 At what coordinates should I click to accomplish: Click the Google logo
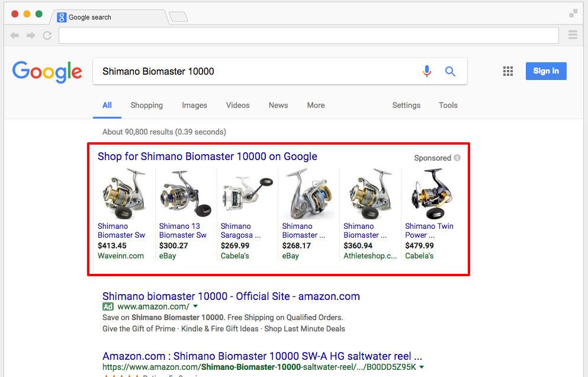47,72
